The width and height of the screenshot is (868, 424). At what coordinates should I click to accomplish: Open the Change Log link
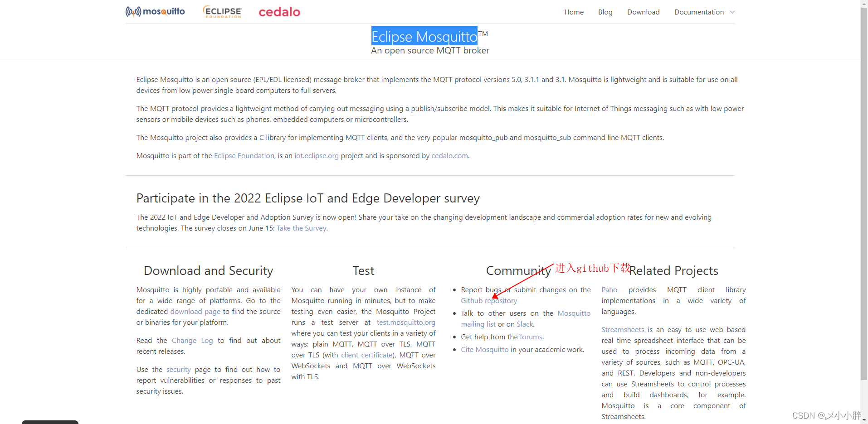coord(192,340)
